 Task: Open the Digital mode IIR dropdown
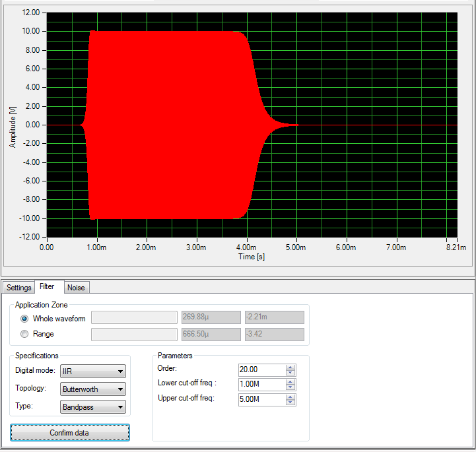pyautogui.click(x=92, y=371)
